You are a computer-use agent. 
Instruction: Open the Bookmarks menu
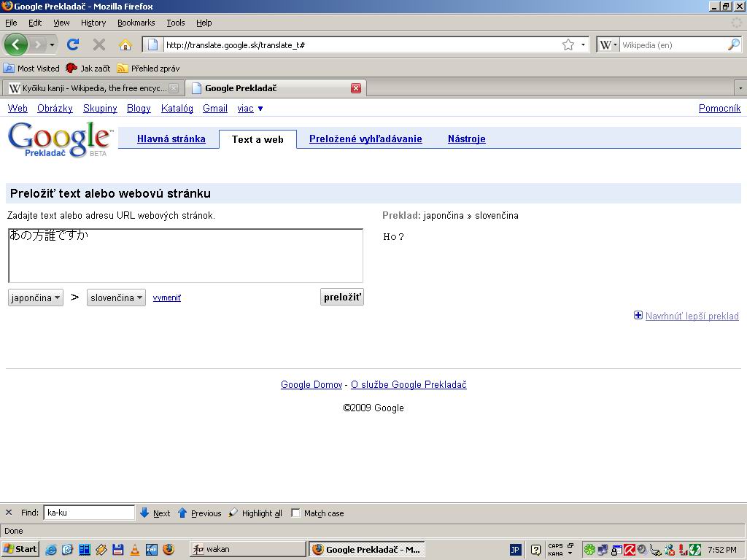click(x=136, y=23)
